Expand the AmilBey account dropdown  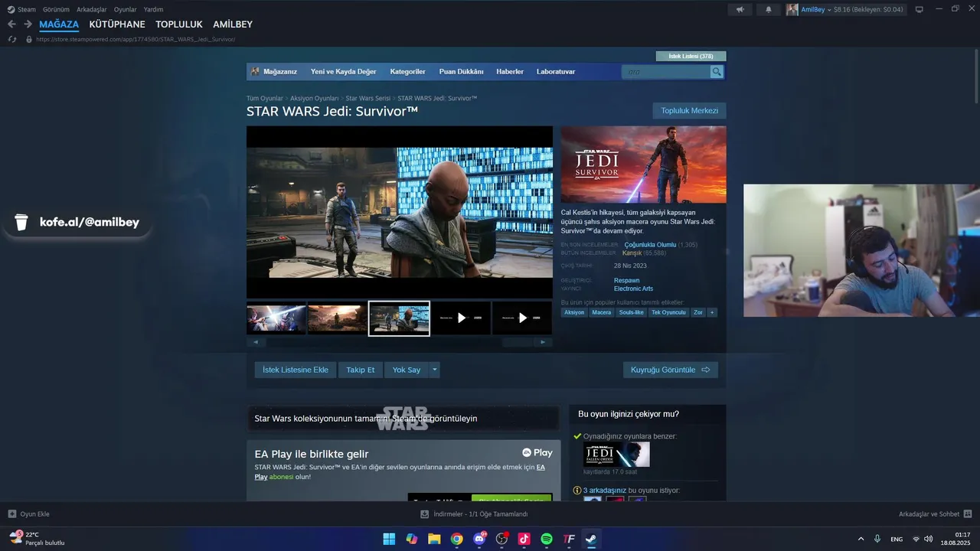pyautogui.click(x=830, y=10)
